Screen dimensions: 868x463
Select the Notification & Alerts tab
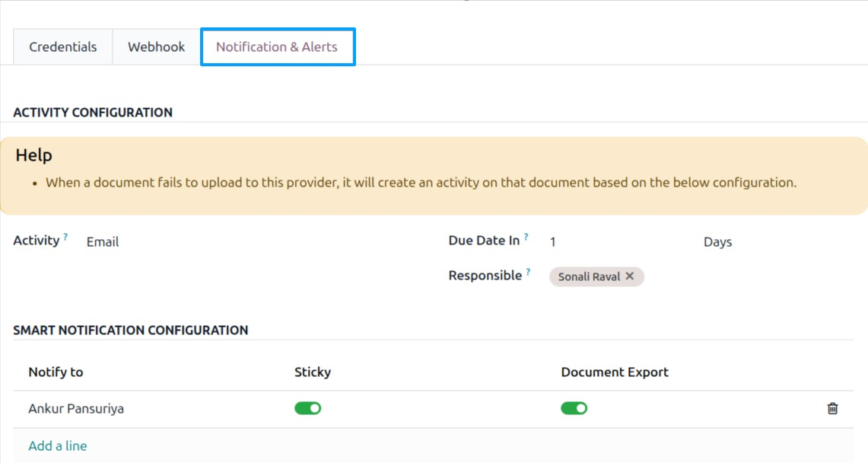pyautogui.click(x=278, y=47)
